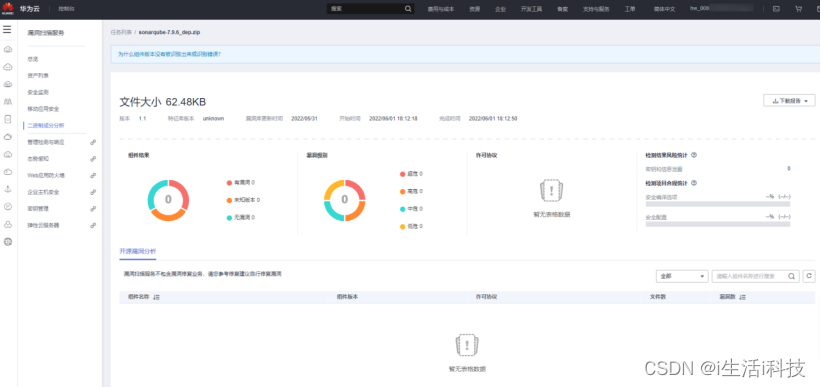The image size is (821, 387).
Task: Click the link icon beside 企业主机安全
Action: pyautogui.click(x=93, y=192)
